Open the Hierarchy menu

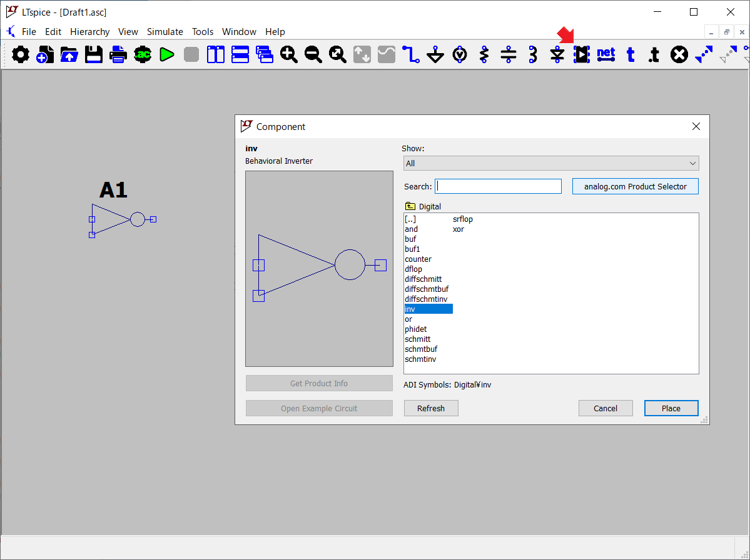[89, 32]
